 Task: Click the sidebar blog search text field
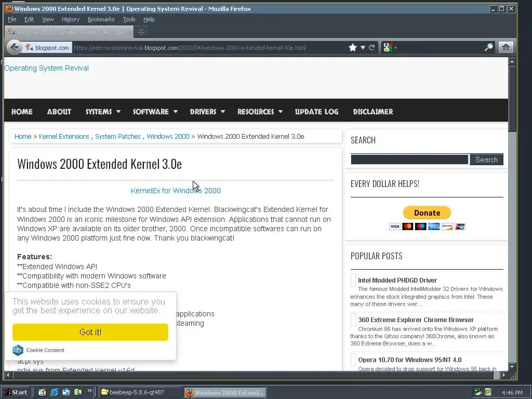409,159
